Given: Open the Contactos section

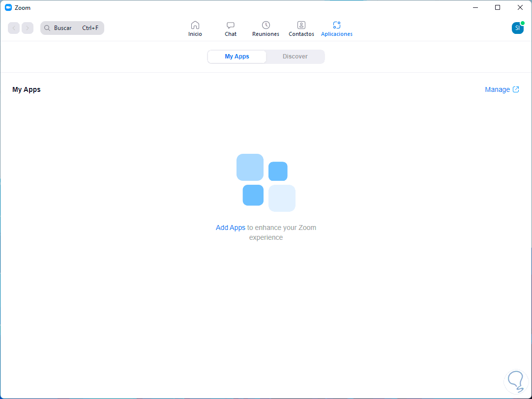Looking at the screenshot, I should (x=301, y=29).
